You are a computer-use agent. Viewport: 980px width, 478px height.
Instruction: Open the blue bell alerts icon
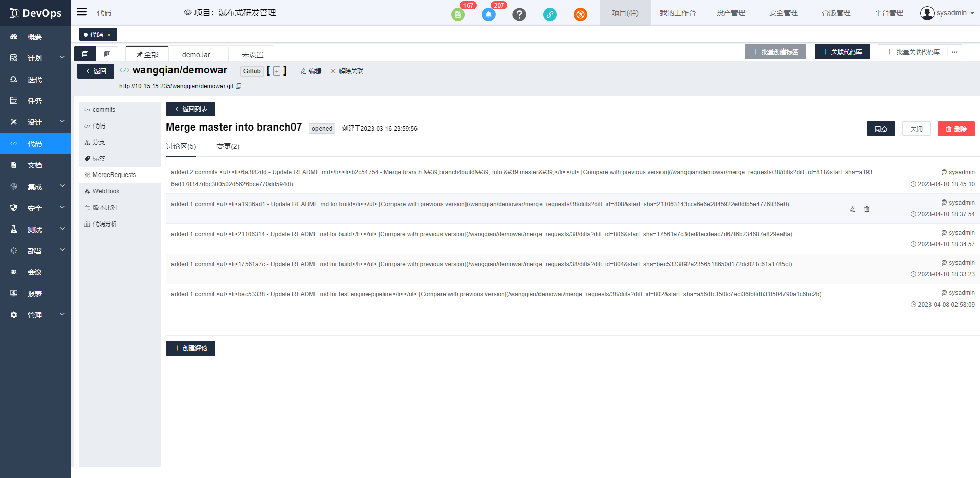tap(488, 14)
